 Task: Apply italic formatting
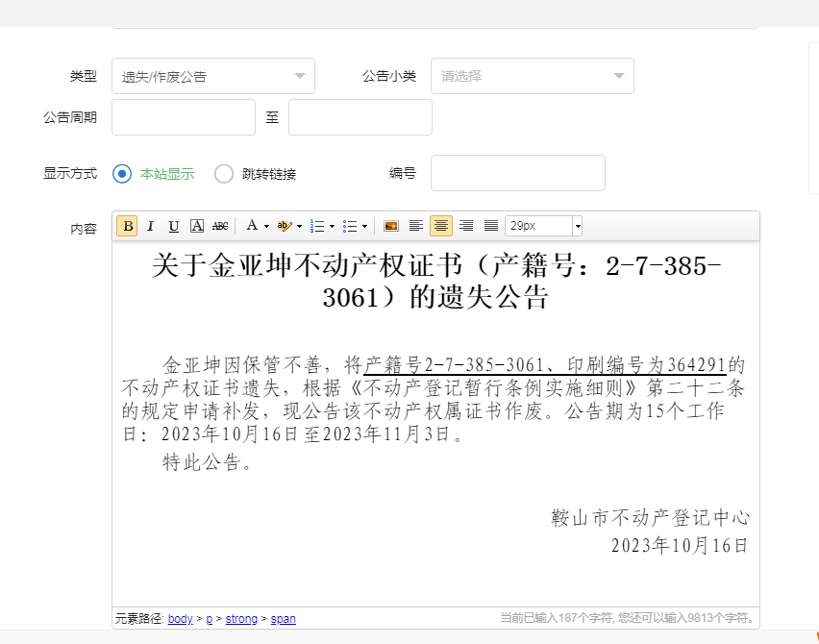[x=150, y=226]
